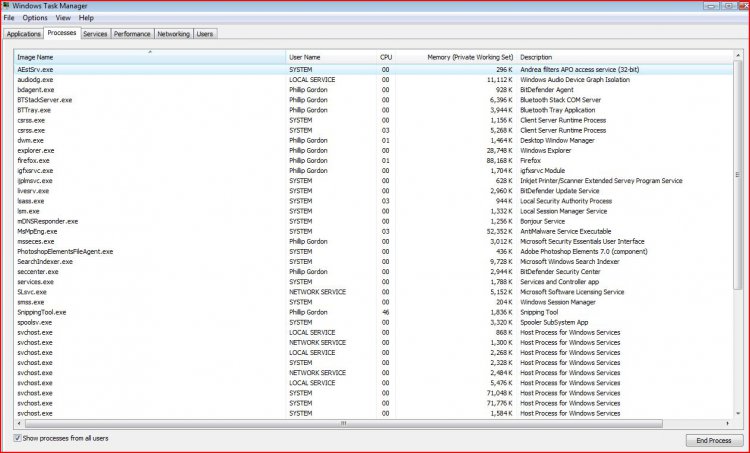Sort by Memory (Private Working Set) header
The height and width of the screenshot is (453, 750).
coord(456,57)
